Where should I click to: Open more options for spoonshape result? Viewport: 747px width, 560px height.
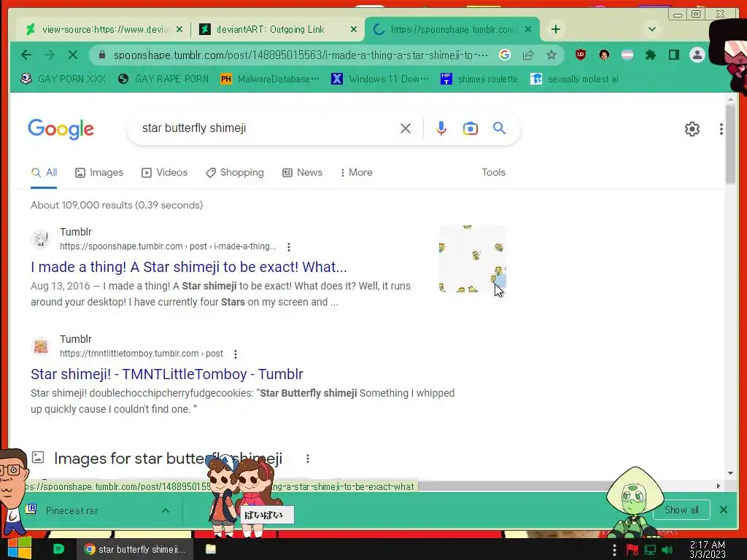pyautogui.click(x=289, y=246)
